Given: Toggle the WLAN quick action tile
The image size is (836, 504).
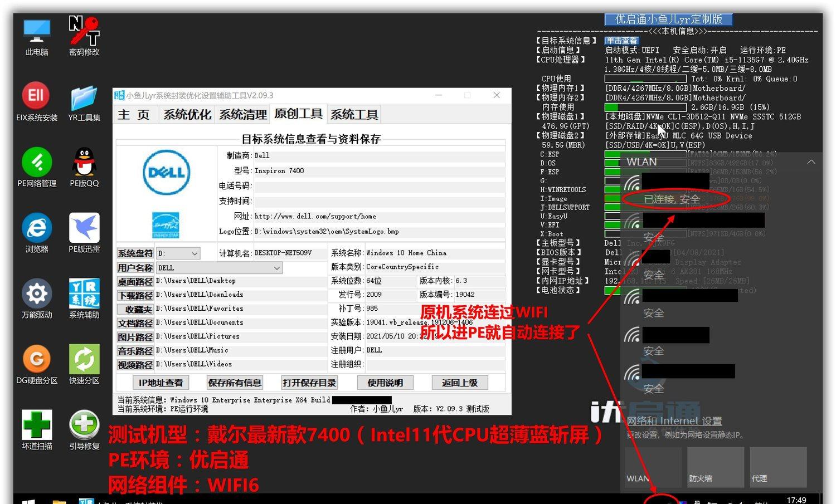Looking at the screenshot, I should 653,467.
